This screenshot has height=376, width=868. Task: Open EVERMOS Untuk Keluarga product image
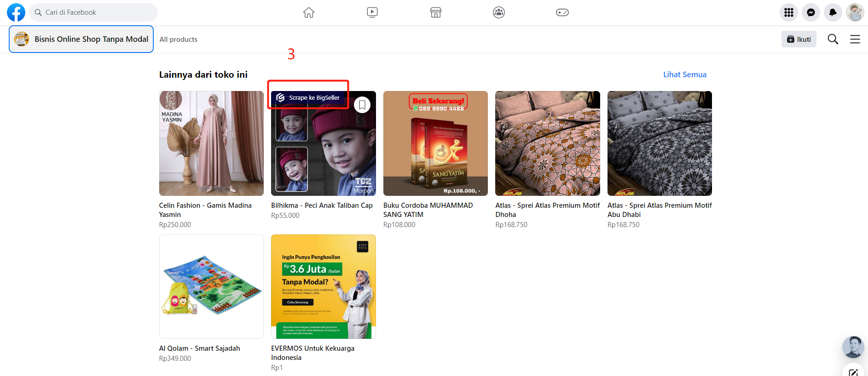[x=324, y=287]
